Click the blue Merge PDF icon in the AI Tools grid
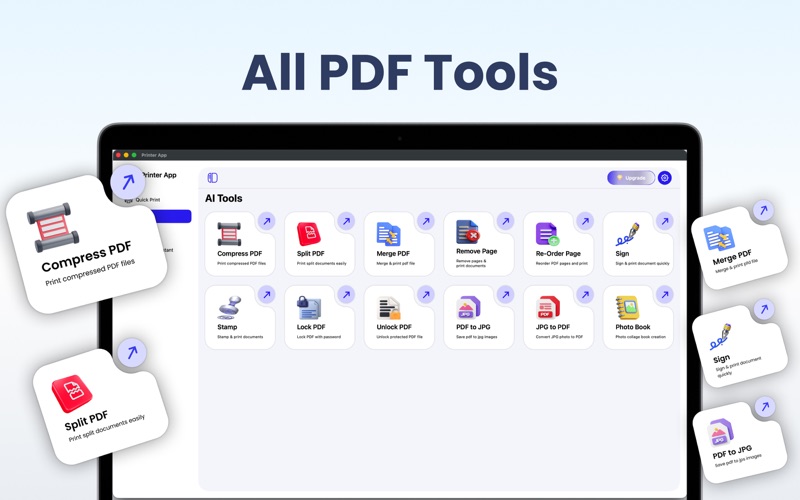The height and width of the screenshot is (500, 800). click(x=388, y=234)
